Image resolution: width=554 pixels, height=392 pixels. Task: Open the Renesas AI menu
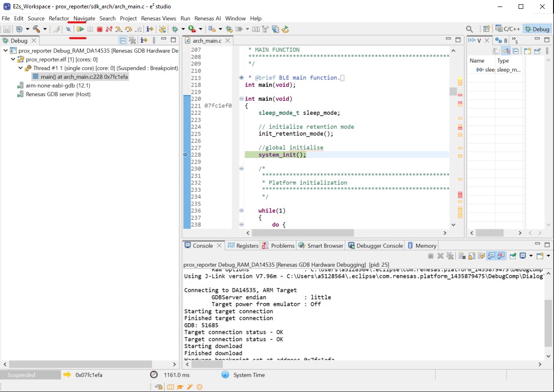207,18
